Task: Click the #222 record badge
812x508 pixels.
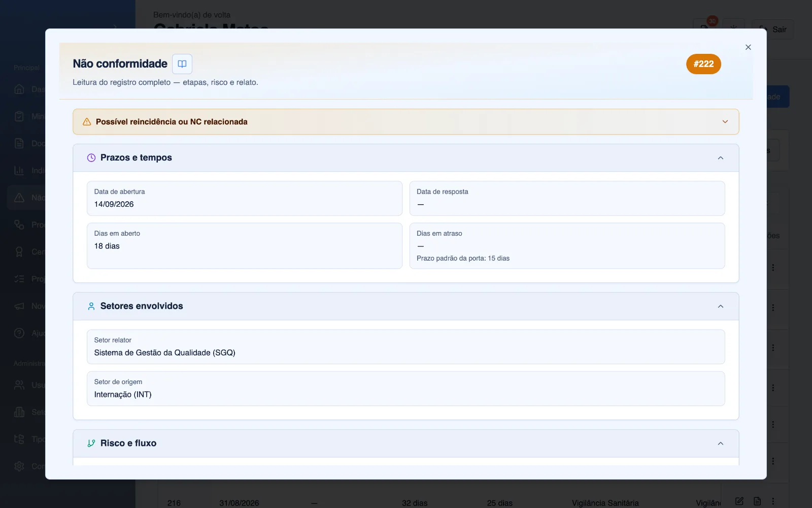Action: [703, 64]
